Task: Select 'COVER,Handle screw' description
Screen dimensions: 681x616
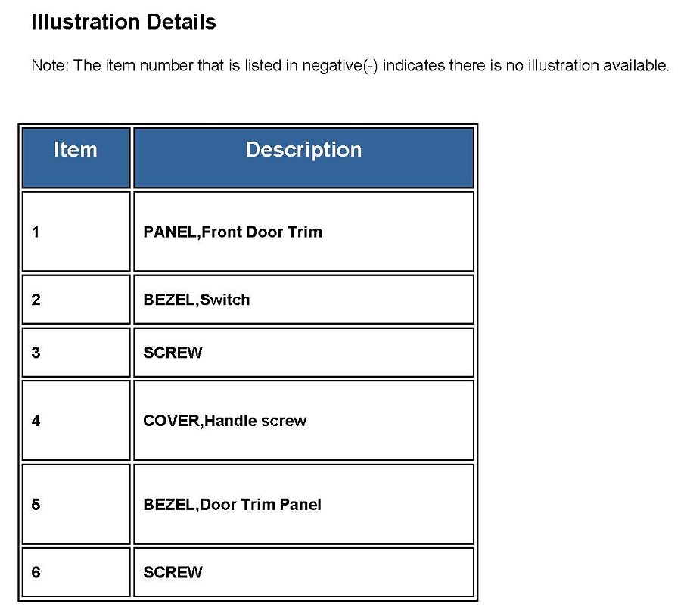Action: pyautogui.click(x=225, y=421)
